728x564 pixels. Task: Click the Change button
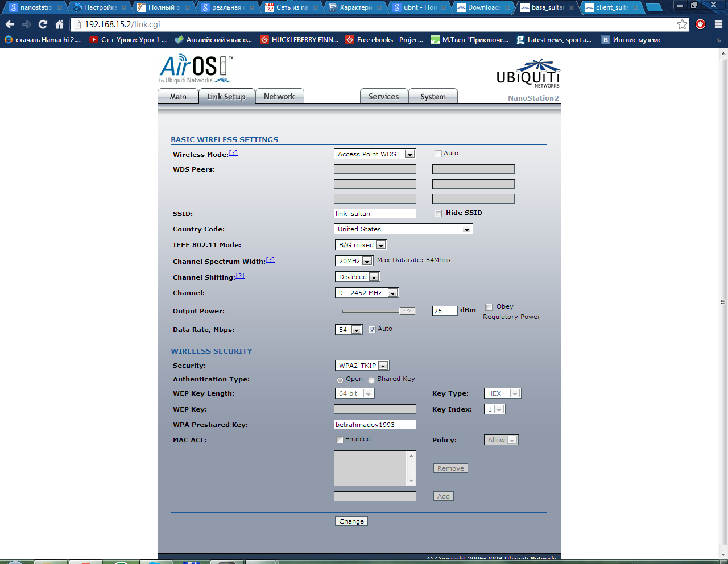coord(351,521)
